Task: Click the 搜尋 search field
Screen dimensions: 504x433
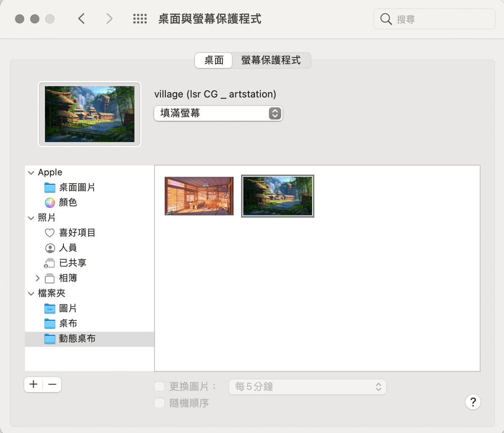Action: pos(434,19)
